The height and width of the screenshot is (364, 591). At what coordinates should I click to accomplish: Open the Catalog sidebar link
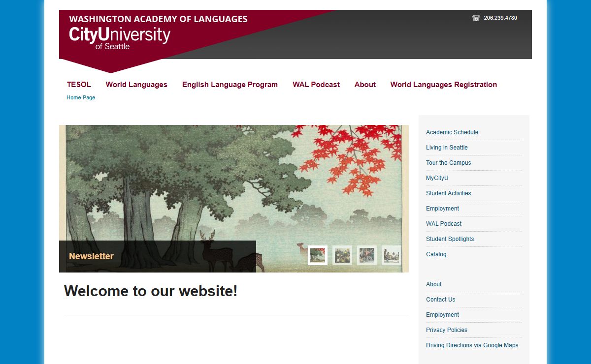coord(436,254)
